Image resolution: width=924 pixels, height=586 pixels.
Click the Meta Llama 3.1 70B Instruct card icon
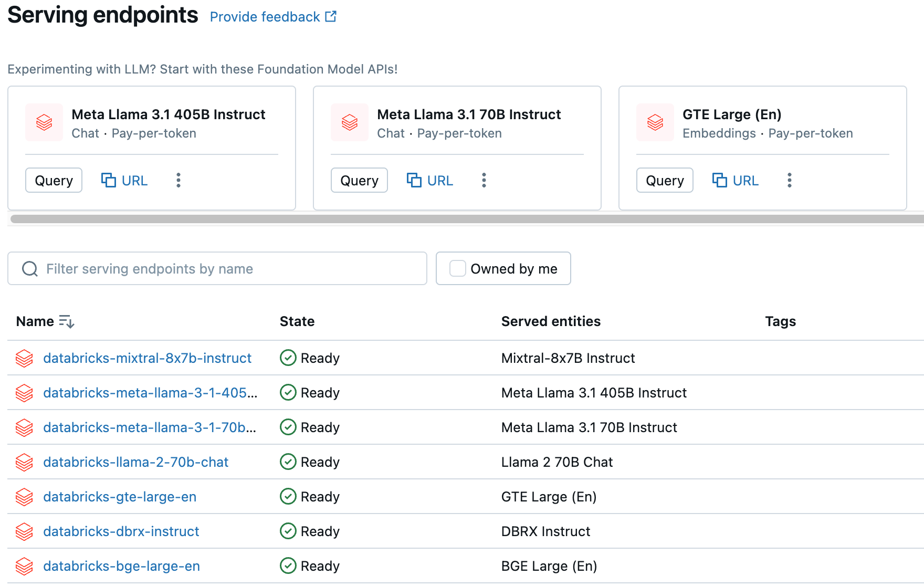[x=350, y=122]
